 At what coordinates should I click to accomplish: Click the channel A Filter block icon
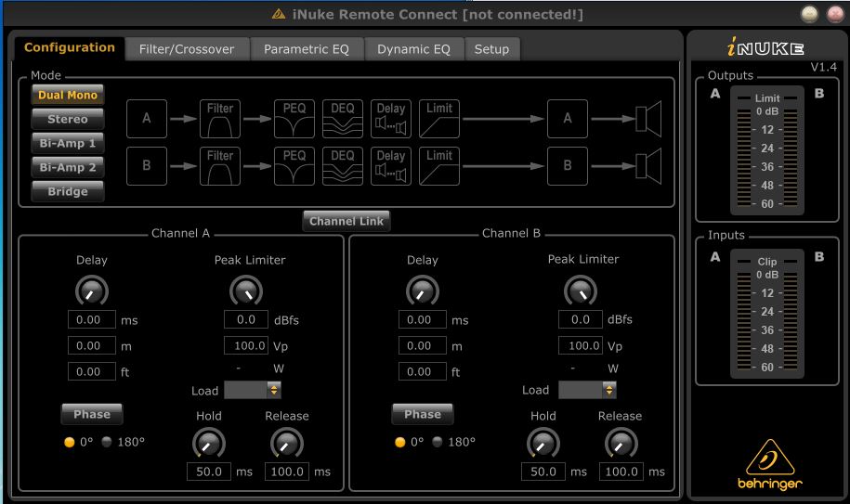click(x=220, y=119)
